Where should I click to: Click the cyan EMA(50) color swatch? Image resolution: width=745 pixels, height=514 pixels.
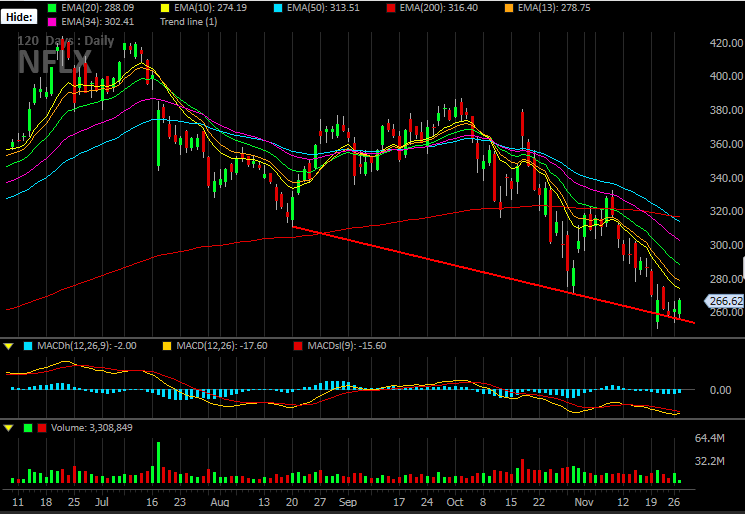click(x=278, y=8)
